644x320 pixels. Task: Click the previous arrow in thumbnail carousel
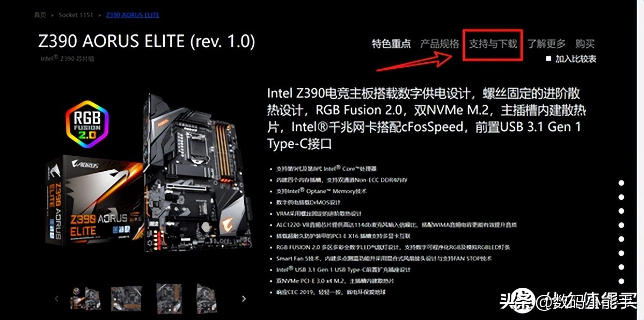pos(56,299)
